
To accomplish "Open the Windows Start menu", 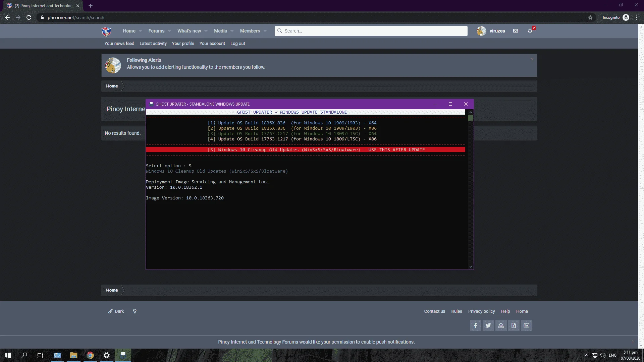I will 8,355.
